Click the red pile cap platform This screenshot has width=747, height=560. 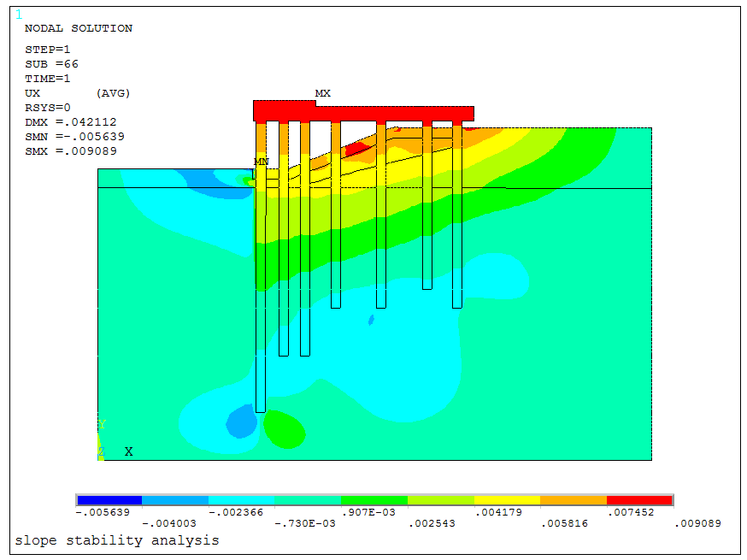click(x=363, y=113)
